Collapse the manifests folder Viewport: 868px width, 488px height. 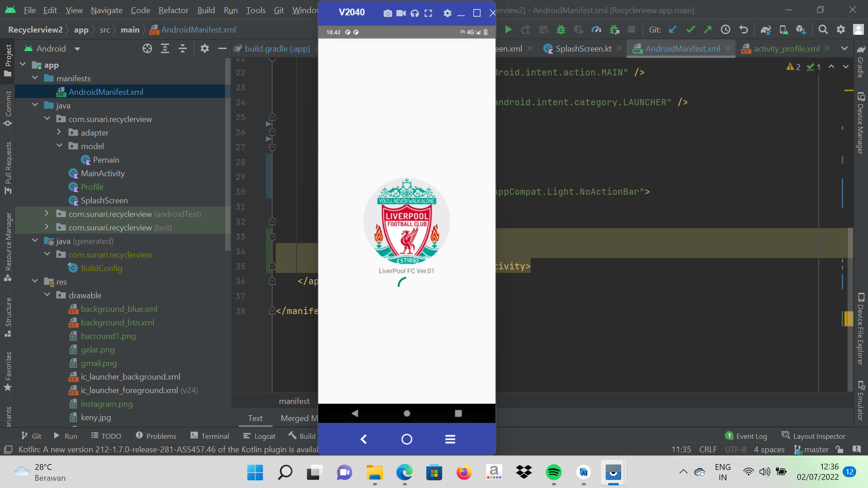35,78
